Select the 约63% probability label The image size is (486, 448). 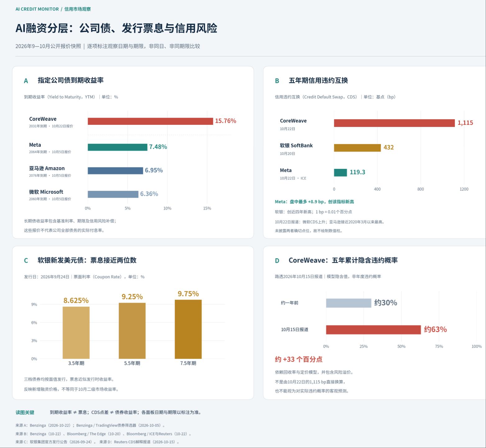tap(435, 329)
